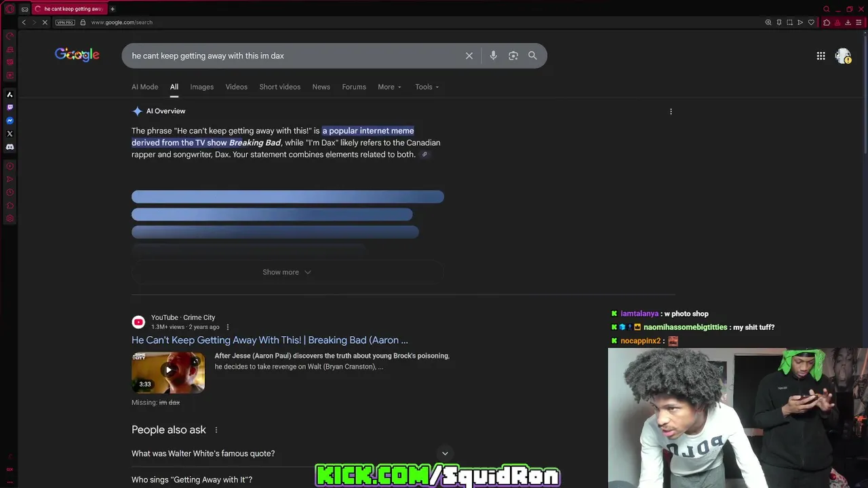Screen dimensions: 868x488
Task: Open the Aria AI sidebar icon
Action: point(9,94)
